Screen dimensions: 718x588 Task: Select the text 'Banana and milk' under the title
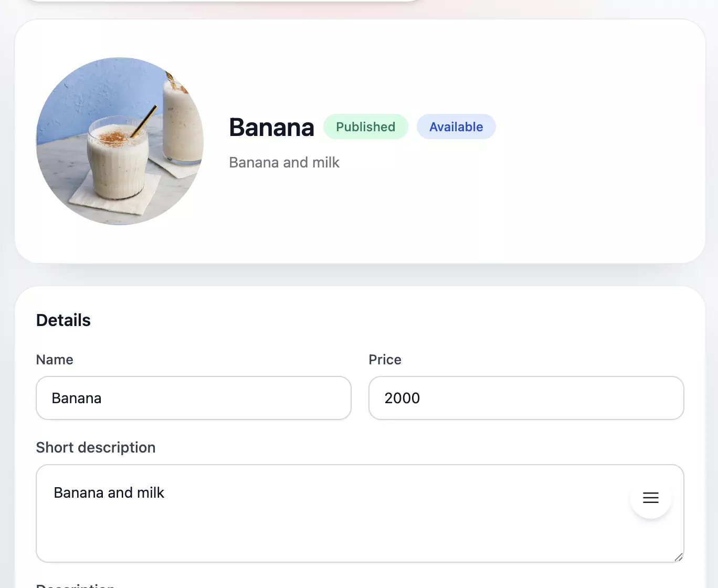[x=284, y=162]
